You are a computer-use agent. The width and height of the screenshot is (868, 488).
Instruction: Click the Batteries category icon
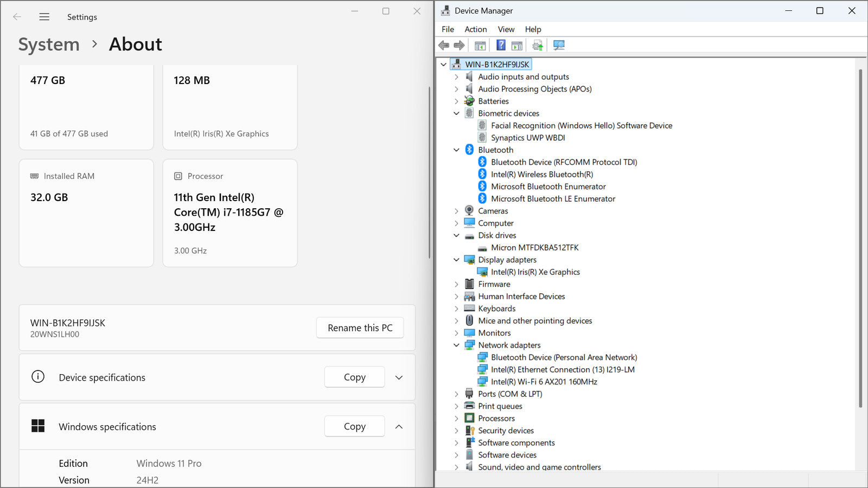coord(469,101)
